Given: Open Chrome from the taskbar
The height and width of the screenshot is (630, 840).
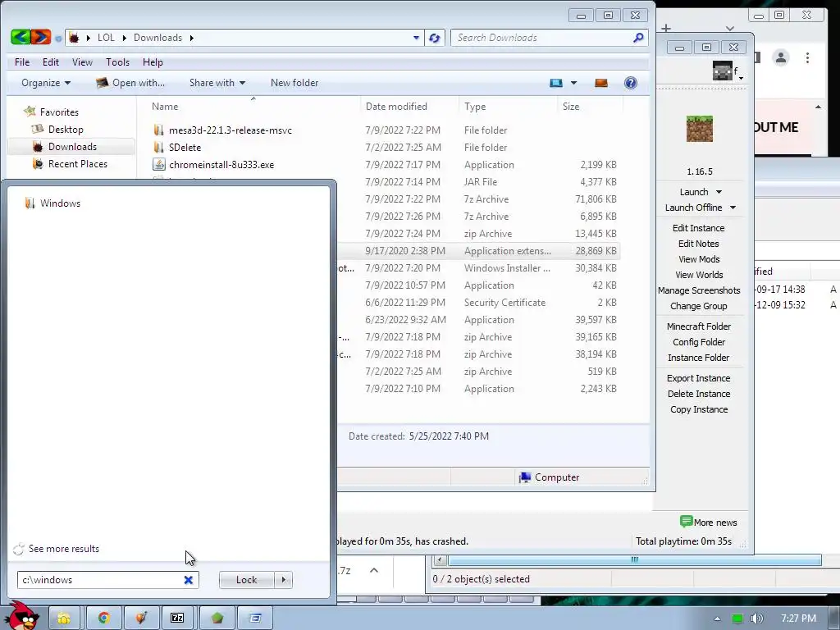Looking at the screenshot, I should (104, 618).
